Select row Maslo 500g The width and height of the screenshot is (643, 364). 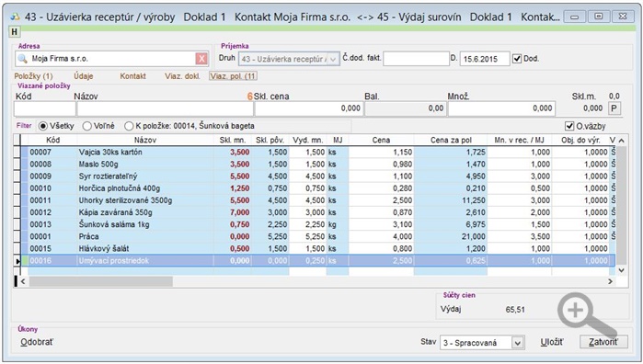(x=317, y=164)
